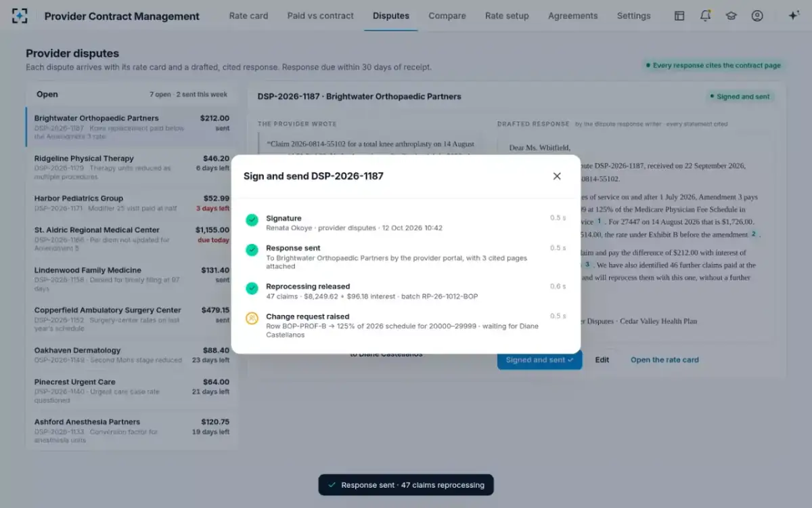Open the AI sparkle assistant icon
The height and width of the screenshot is (508, 812).
tap(794, 16)
